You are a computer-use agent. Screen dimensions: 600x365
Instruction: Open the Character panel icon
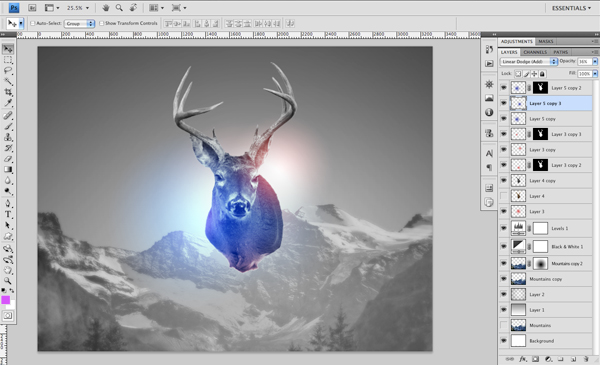[x=489, y=153]
